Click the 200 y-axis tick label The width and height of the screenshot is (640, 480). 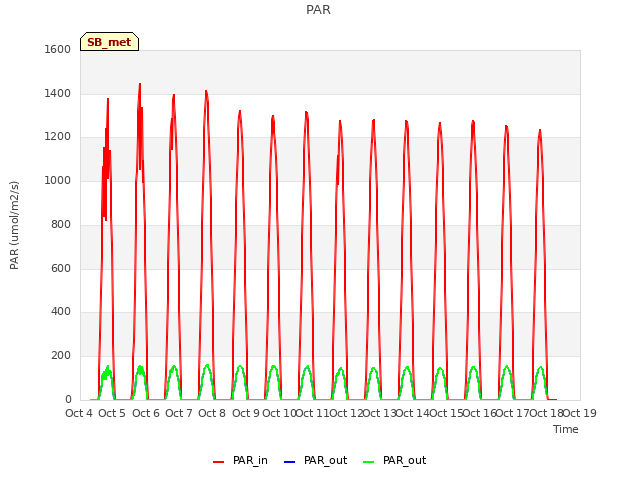click(x=61, y=356)
